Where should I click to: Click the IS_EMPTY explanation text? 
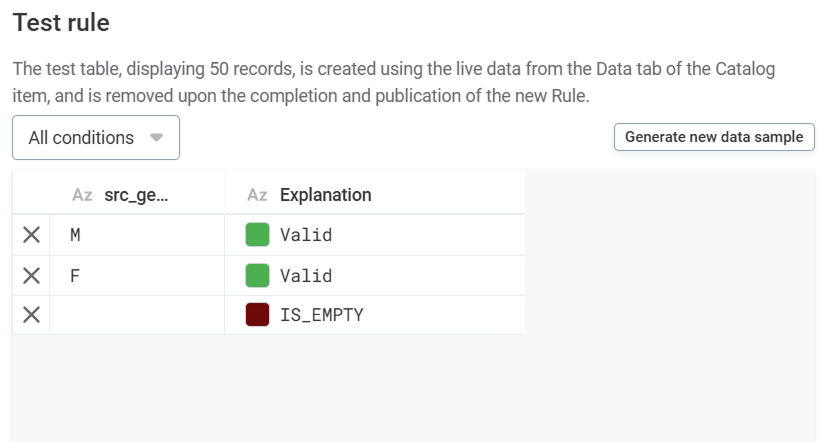click(322, 315)
